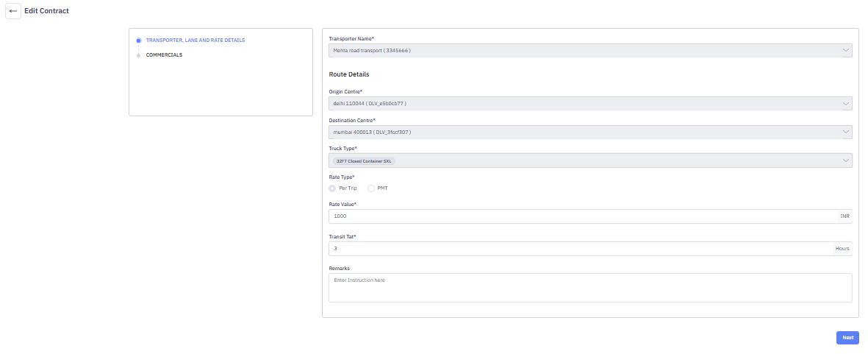This screenshot has height=354, width=868.
Task: Click the Truck Type dropdown chevron
Action: coord(846,160)
